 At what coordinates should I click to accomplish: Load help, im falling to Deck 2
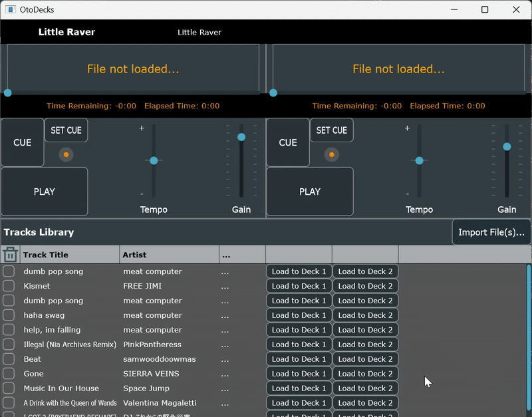(x=365, y=330)
